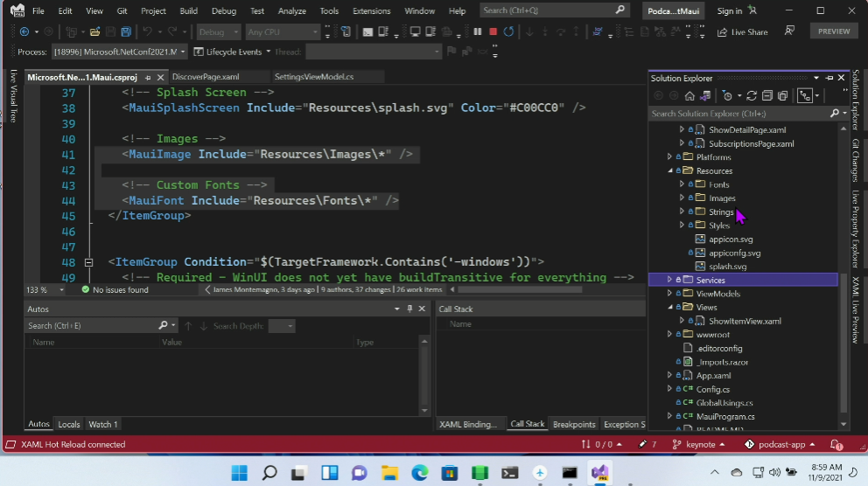
Task: Go to Solution Explorer home view
Action: pyautogui.click(x=689, y=96)
